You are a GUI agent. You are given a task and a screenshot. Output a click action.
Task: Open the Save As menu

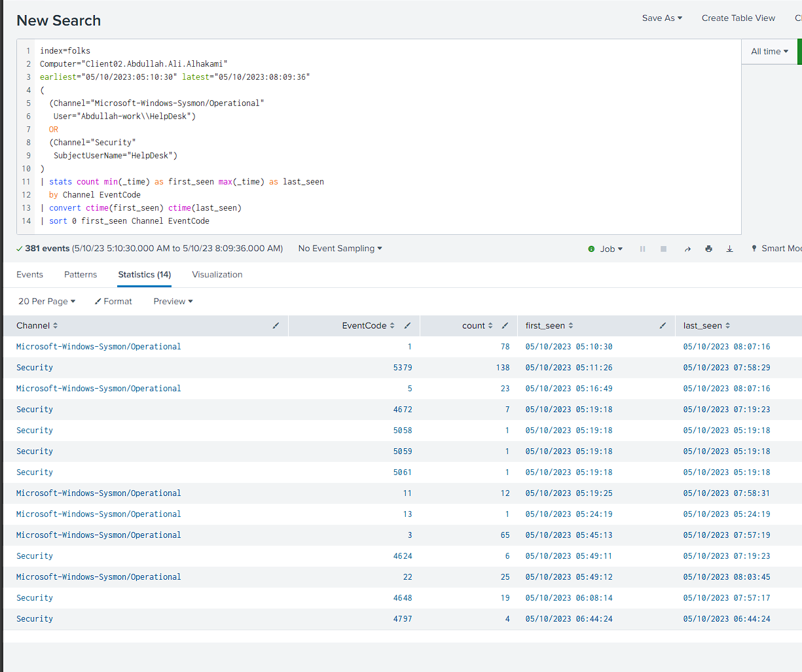tap(662, 18)
